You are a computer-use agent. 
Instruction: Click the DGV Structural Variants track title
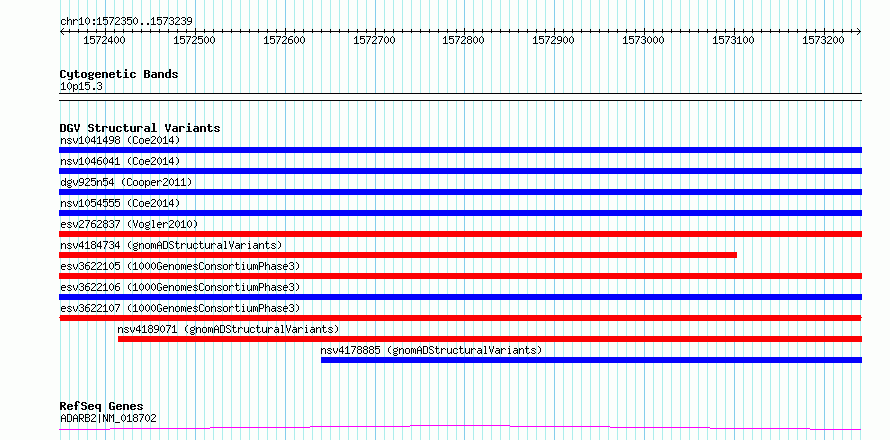click(x=140, y=128)
